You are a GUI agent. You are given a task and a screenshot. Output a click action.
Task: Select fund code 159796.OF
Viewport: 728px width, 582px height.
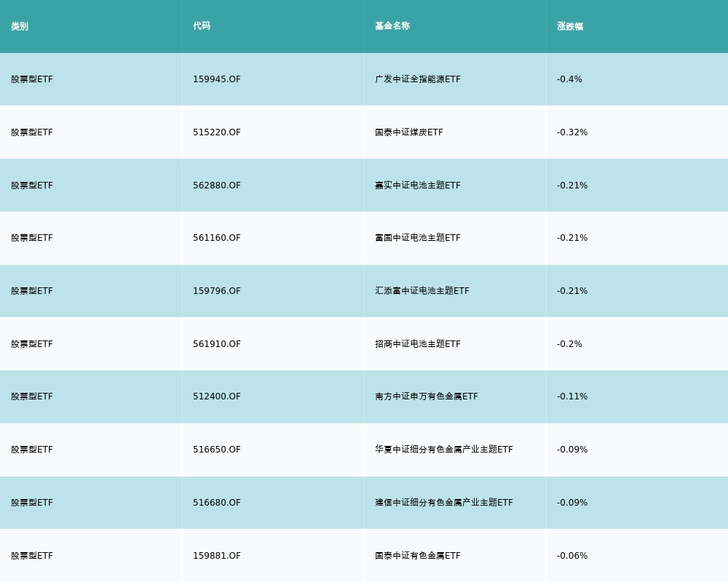click(217, 291)
